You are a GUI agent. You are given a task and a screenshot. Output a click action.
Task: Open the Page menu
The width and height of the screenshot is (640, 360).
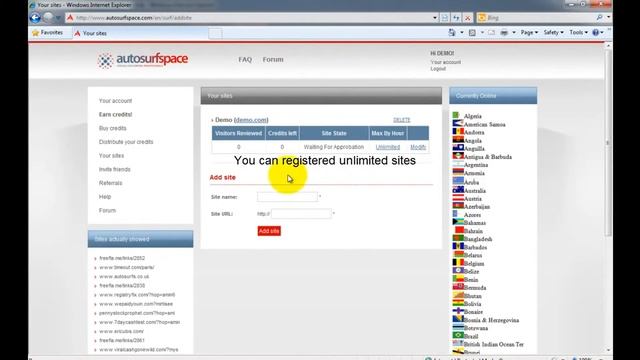[x=529, y=32]
